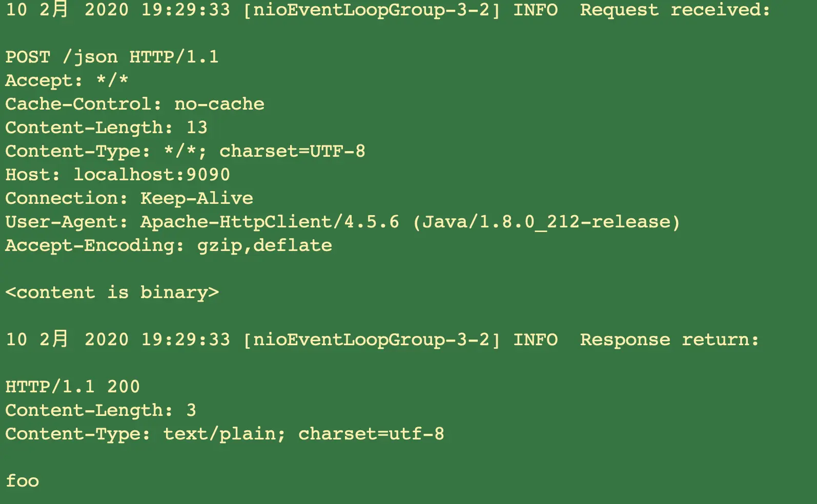Click the 'gzip,deflate' encoding value

pyautogui.click(x=264, y=246)
